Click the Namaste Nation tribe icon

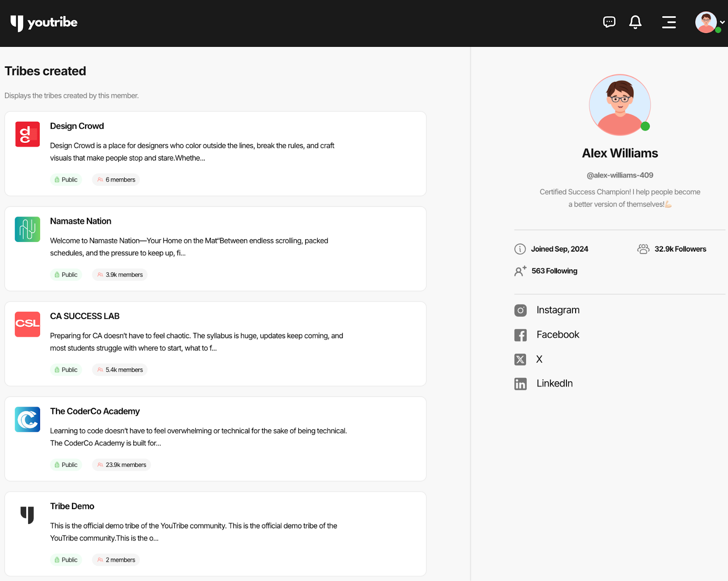[27, 229]
